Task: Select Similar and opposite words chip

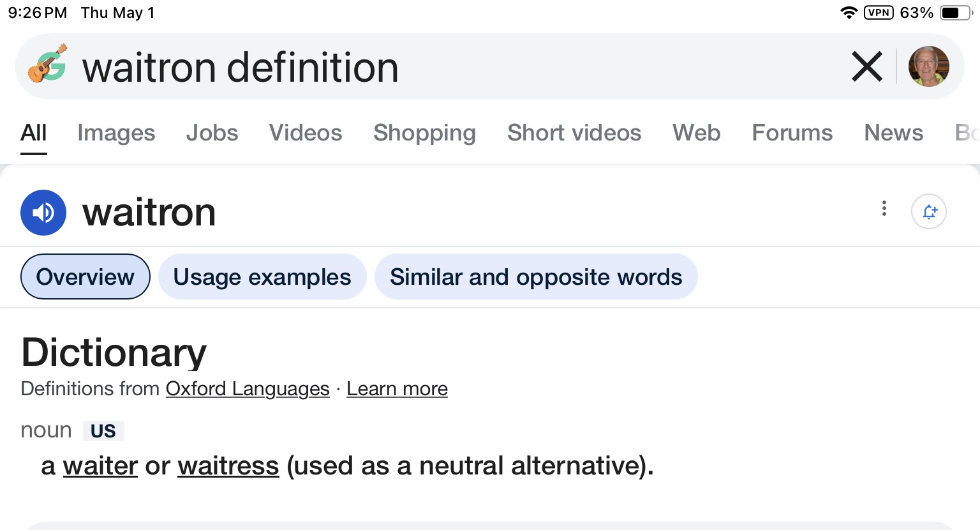Action: (536, 277)
